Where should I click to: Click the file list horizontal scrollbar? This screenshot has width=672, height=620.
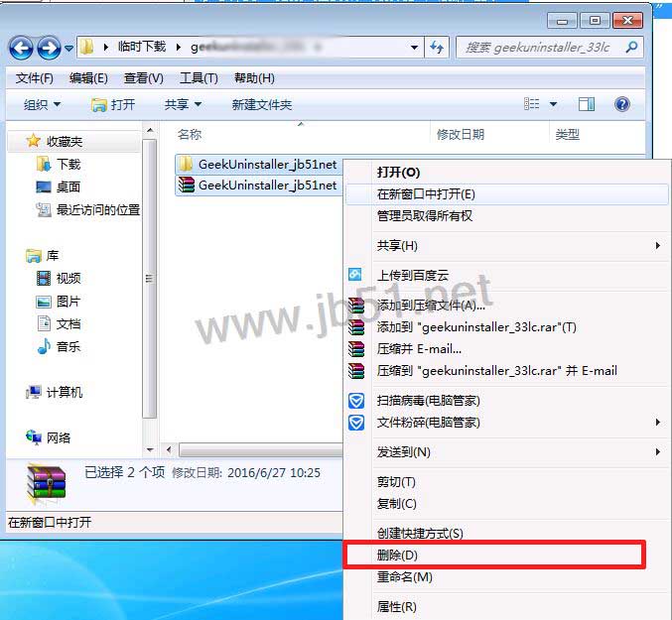click(261, 450)
